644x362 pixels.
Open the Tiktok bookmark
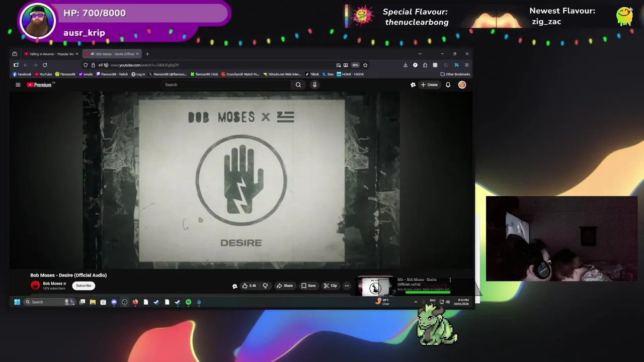[x=312, y=74]
